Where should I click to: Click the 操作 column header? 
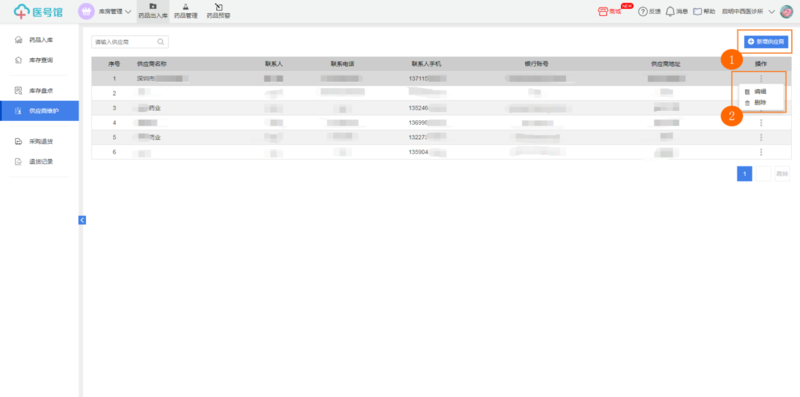tap(761, 64)
